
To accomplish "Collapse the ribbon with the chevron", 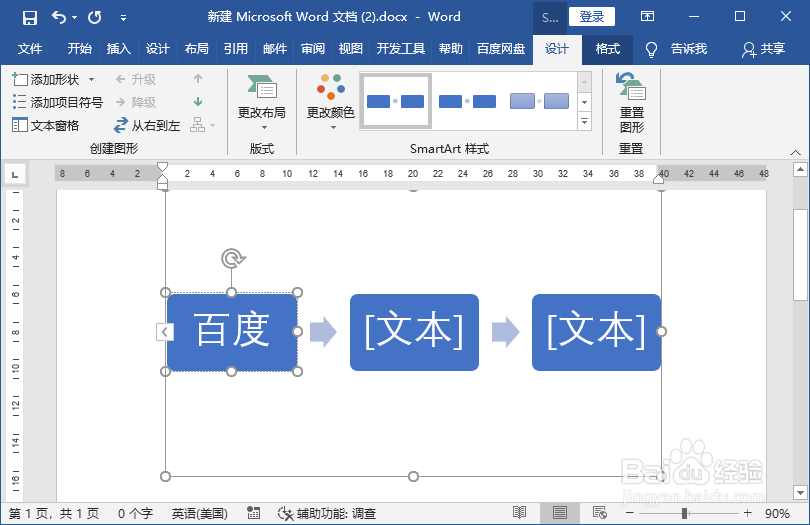I will pyautogui.click(x=796, y=152).
